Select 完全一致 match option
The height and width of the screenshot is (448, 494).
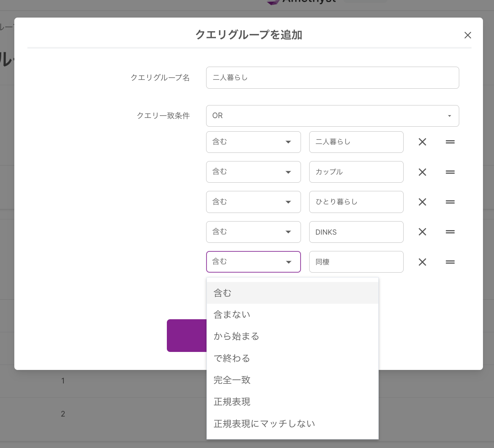(x=292, y=380)
